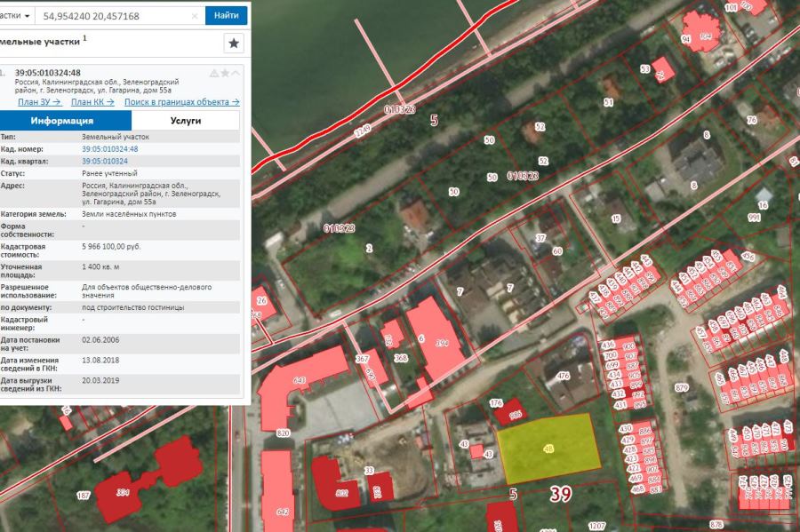Click the Найти search button

point(226,16)
